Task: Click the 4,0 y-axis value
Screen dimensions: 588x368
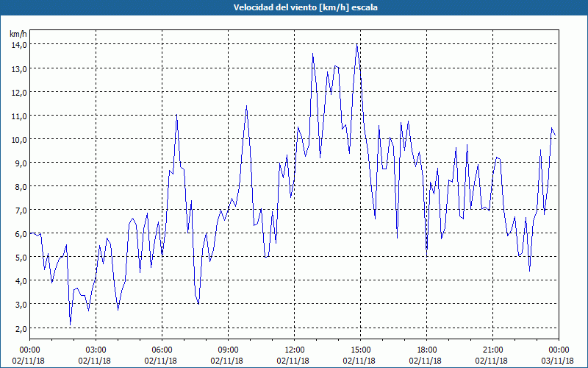Action: click(x=21, y=281)
